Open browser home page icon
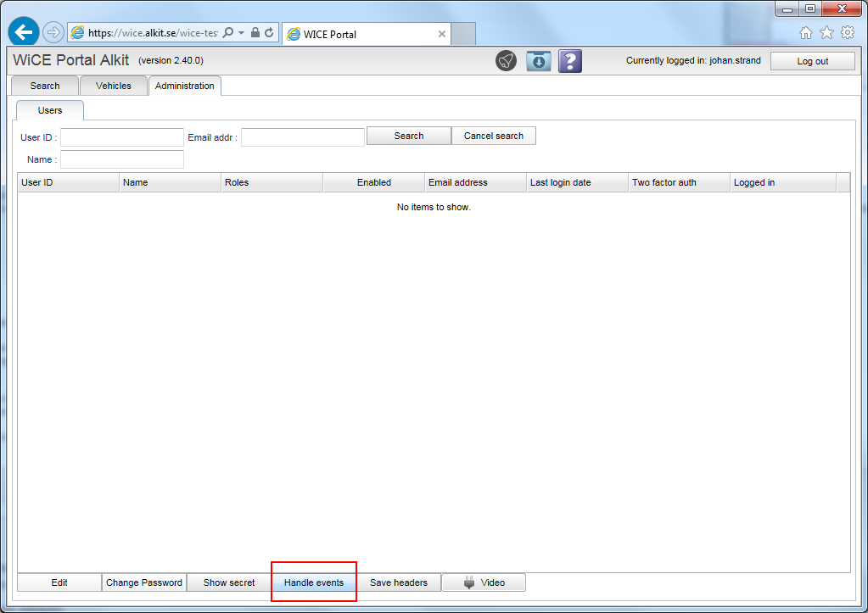Viewport: 868px width, 613px height. pyautogui.click(x=806, y=33)
